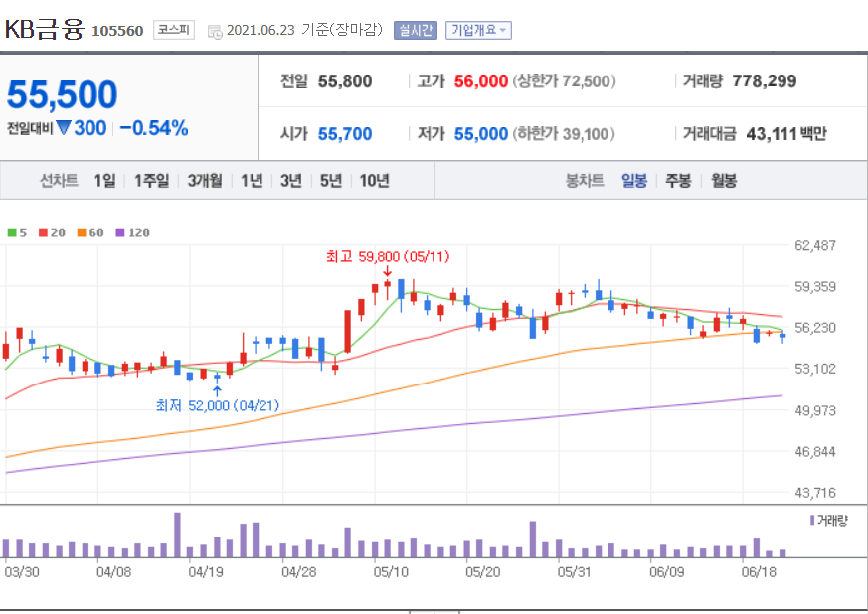Select the 1년 line chart tab

point(252,181)
